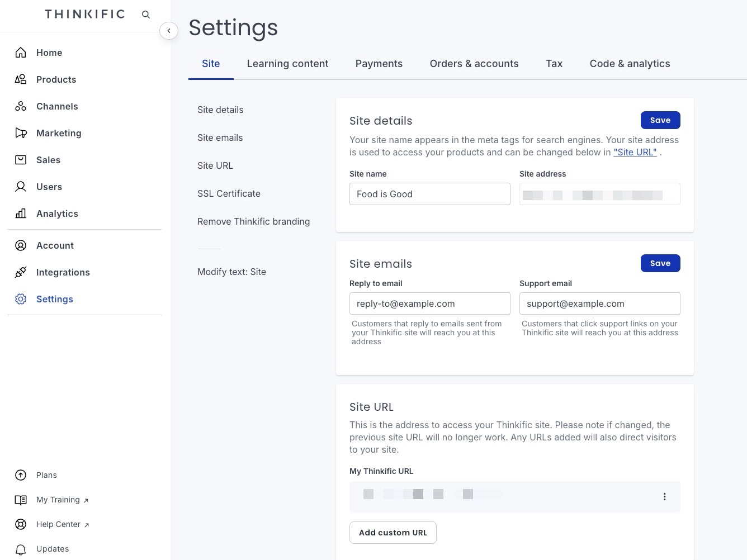Open the Code & analytics tab
Viewport: 747px width, 560px height.
(x=630, y=64)
